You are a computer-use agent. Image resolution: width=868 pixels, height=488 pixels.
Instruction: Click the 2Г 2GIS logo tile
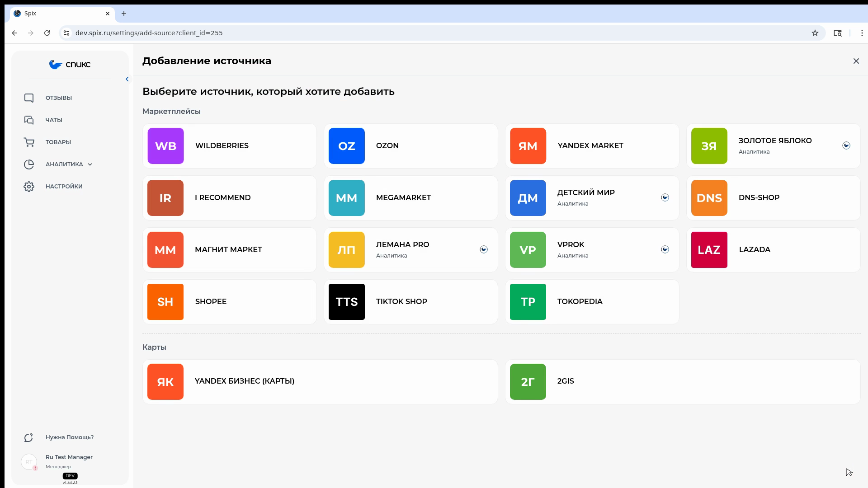point(528,382)
